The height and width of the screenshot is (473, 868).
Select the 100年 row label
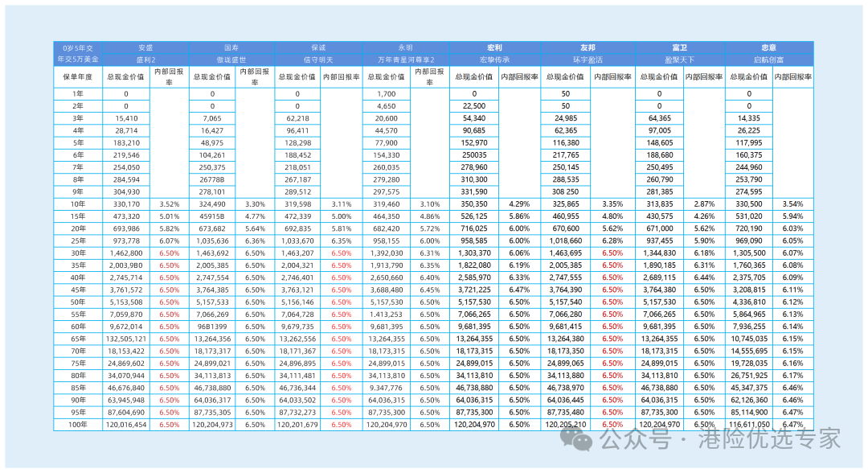(x=78, y=425)
